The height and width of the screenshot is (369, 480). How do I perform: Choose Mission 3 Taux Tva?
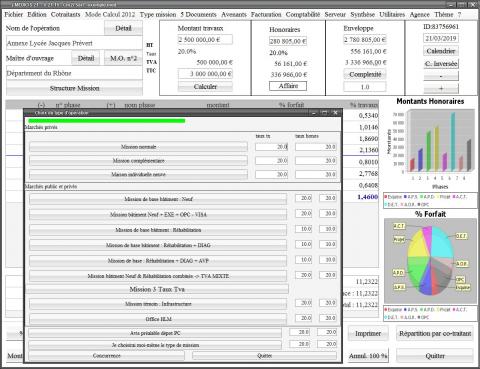point(157,289)
